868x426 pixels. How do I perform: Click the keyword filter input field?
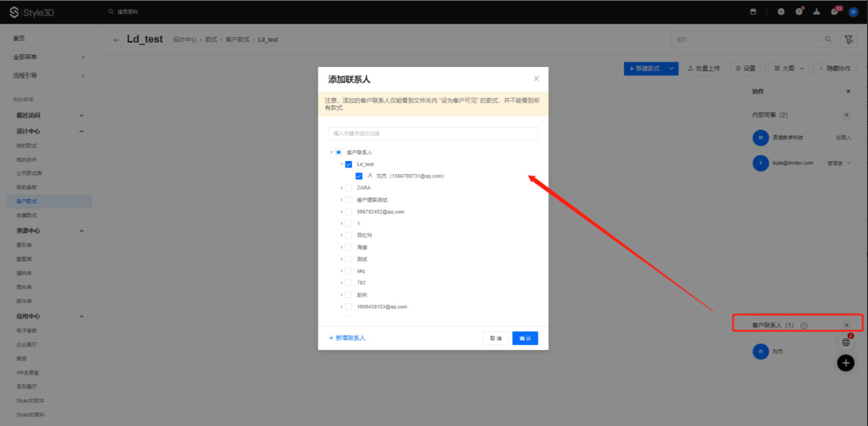433,134
